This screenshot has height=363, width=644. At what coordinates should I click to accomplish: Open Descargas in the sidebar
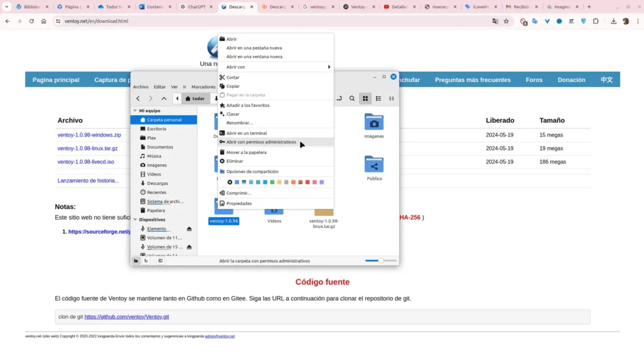click(164, 183)
